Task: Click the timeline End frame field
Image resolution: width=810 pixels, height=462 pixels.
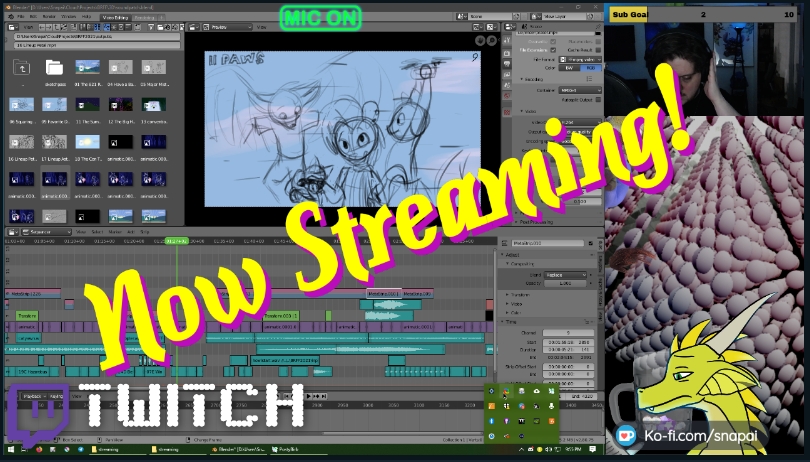Action: coord(581,396)
